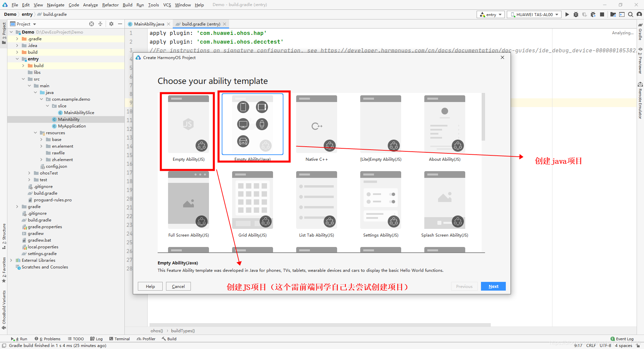Select List Tab Ability(JS) template
Viewport: 644px width, 349px height.
(x=317, y=204)
